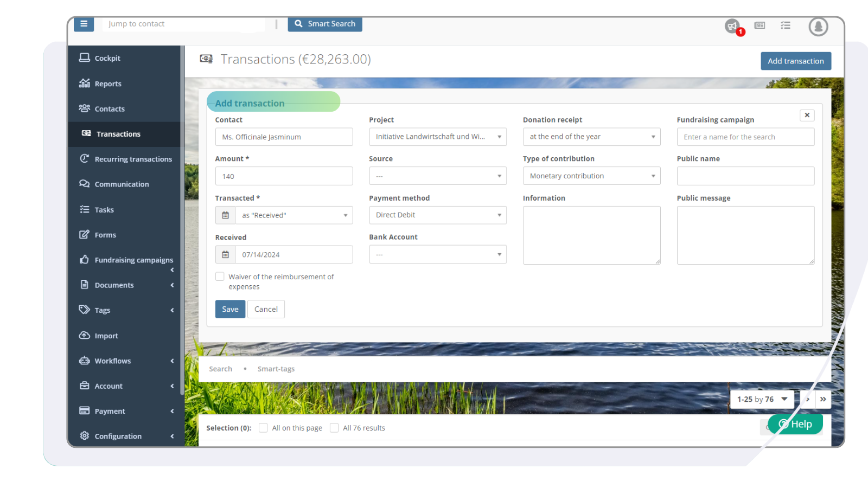This screenshot has height=488, width=868.
Task: Check Waiver of the reimbursement of expenses
Action: coord(220,276)
